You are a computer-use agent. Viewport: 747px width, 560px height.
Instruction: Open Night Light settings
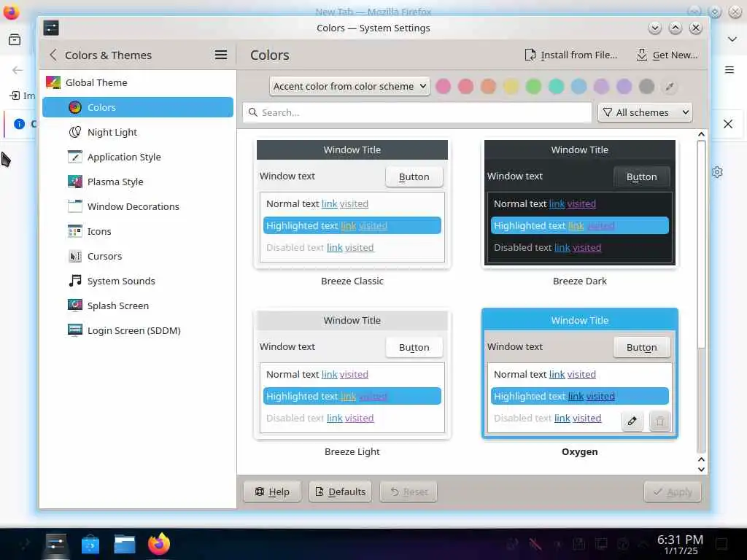(x=138, y=132)
